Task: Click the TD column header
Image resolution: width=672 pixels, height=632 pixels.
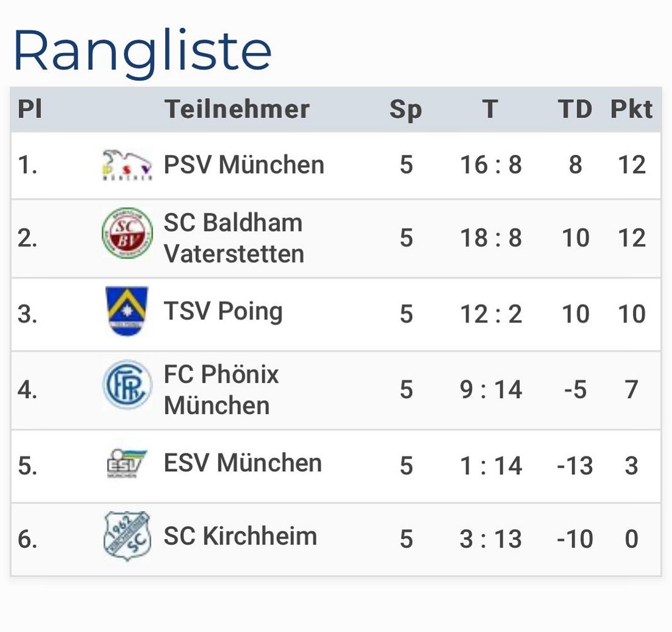Action: point(575,109)
